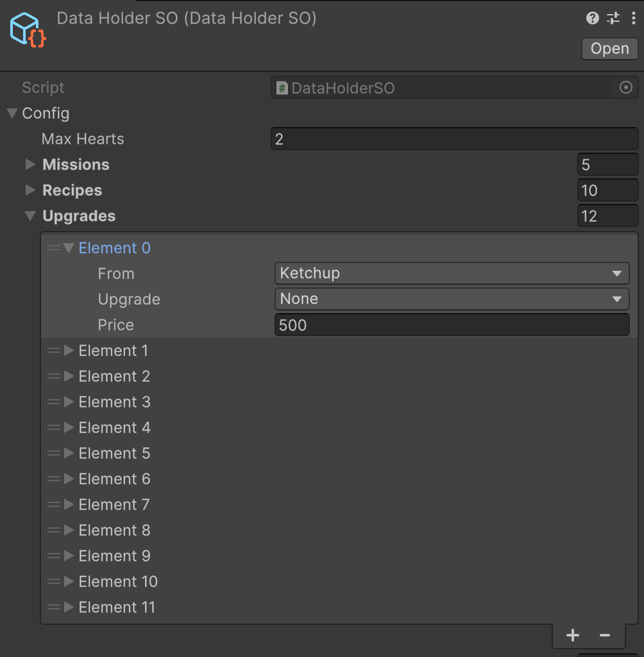644x657 pixels.
Task: Collapse the Config foldout
Action: click(12, 113)
